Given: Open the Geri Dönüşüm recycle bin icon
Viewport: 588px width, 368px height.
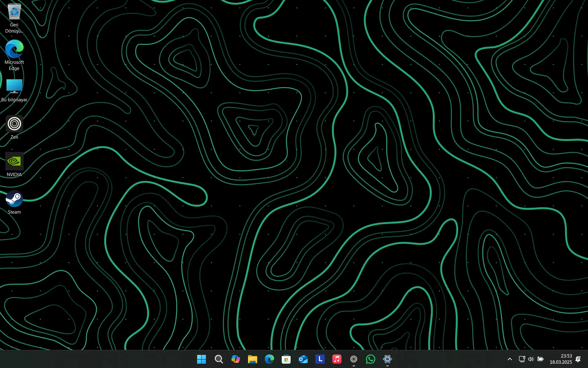Looking at the screenshot, I should pyautogui.click(x=14, y=18).
